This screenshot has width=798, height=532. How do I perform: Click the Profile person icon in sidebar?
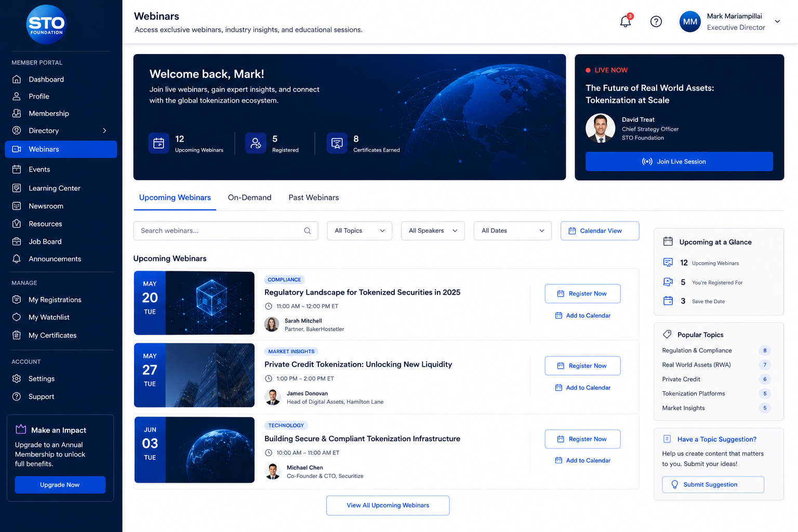(x=17, y=96)
